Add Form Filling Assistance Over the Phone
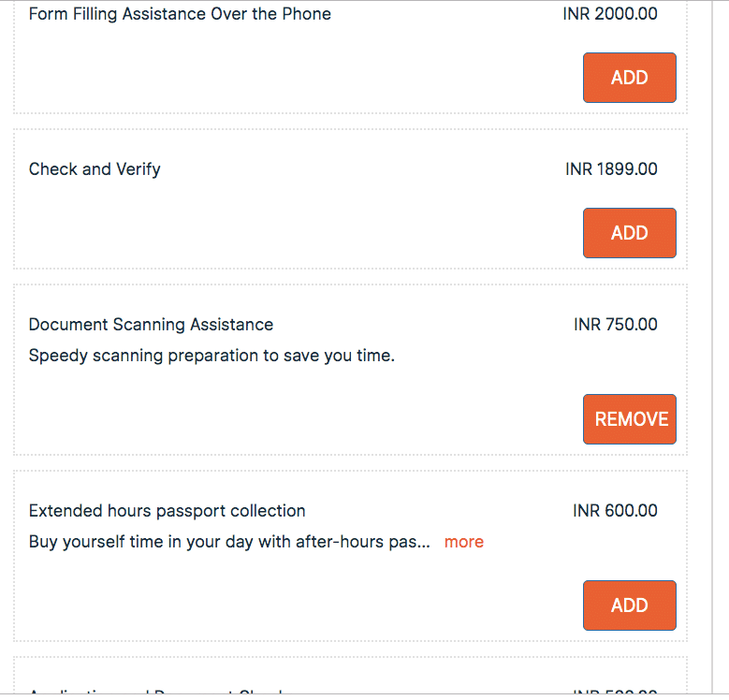 [629, 78]
